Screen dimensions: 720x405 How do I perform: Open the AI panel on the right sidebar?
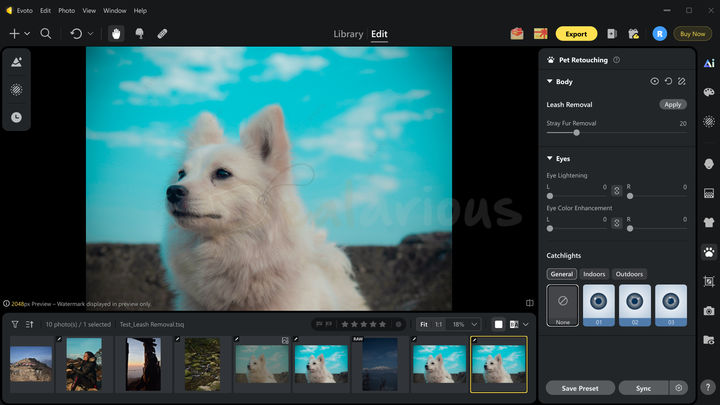(x=709, y=63)
